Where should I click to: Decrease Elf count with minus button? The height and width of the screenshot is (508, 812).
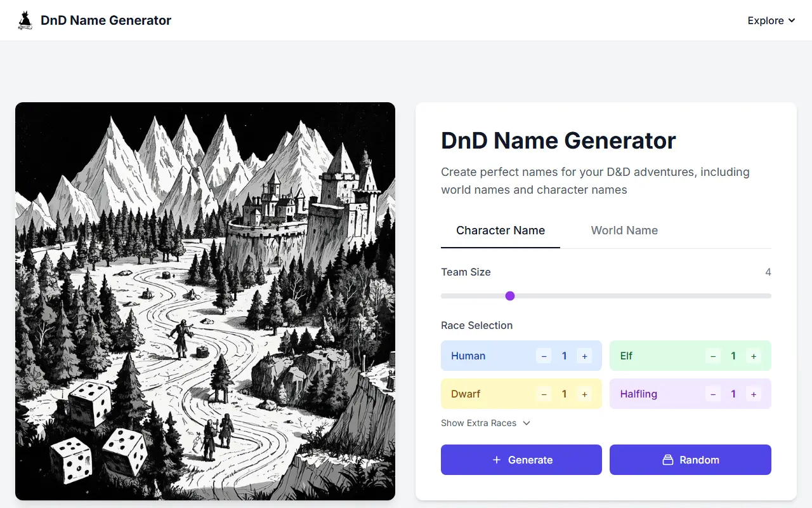(x=713, y=356)
